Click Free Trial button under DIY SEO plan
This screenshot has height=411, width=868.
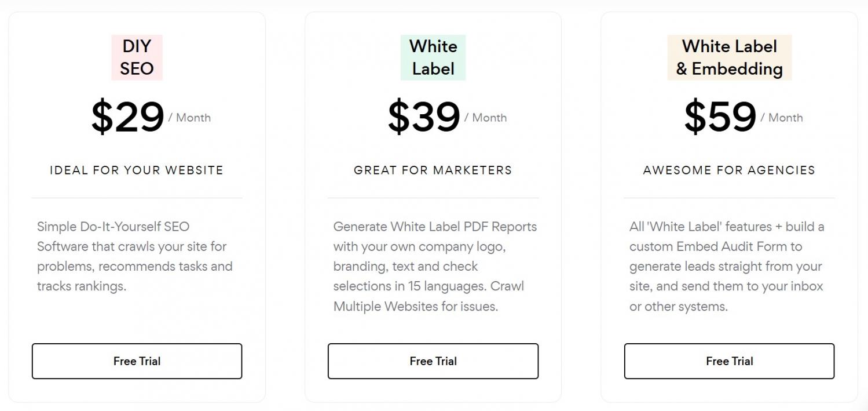click(x=137, y=361)
